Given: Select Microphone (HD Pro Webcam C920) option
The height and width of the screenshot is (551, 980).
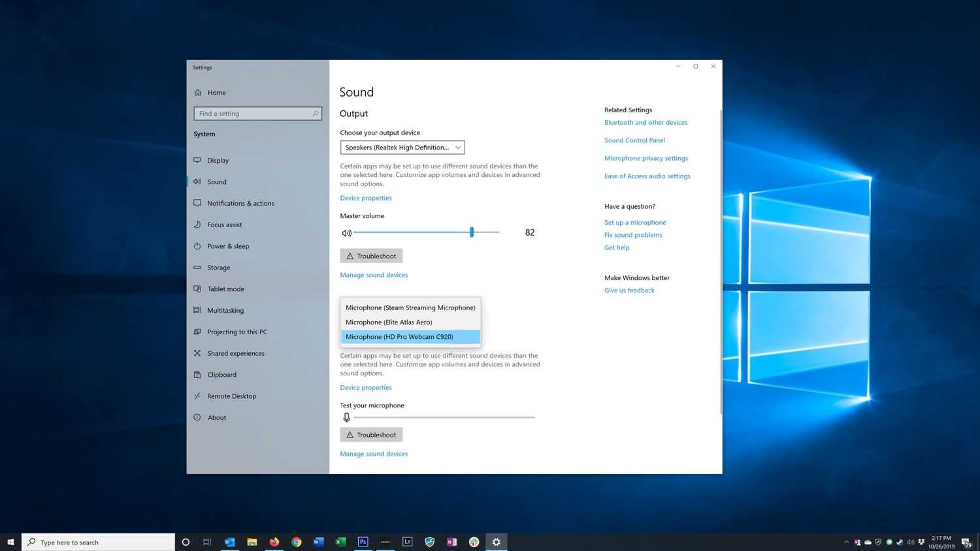Looking at the screenshot, I should coord(410,337).
